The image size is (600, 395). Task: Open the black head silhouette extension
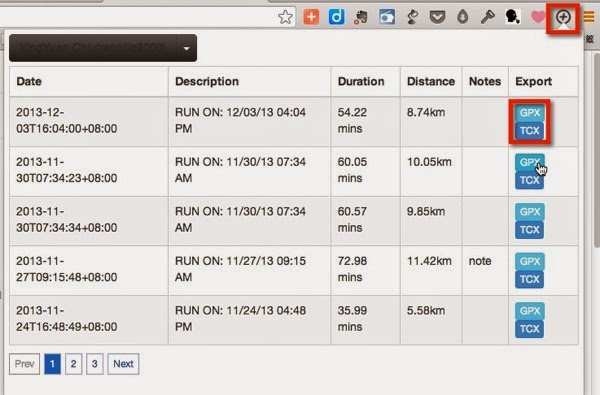tap(512, 17)
